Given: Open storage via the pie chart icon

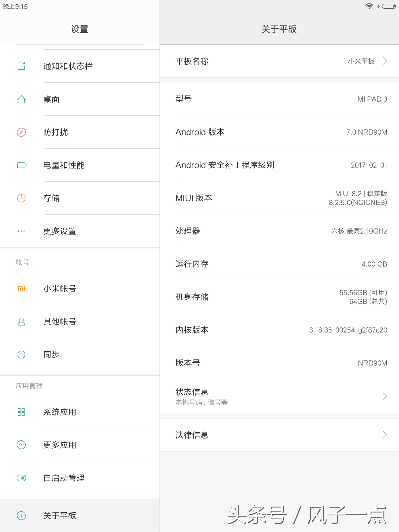Looking at the screenshot, I should click(22, 198).
